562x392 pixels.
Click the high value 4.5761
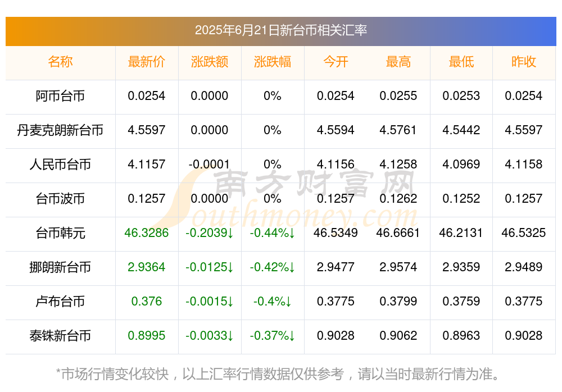(x=398, y=130)
